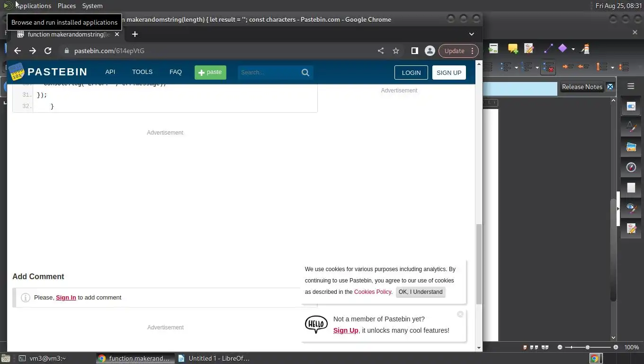The width and height of the screenshot is (644, 364).
Task: Switch to the vm3@vm3 terminal in taskbar
Action: 47,358
